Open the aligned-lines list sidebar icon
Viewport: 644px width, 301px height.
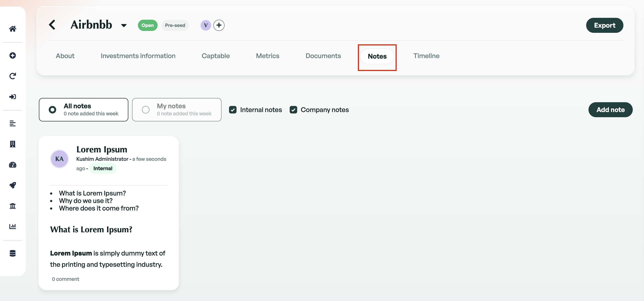coord(12,123)
